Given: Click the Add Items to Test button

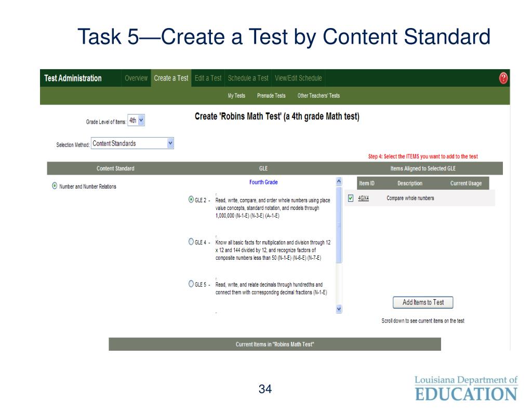Looking at the screenshot, I should (x=423, y=302).
